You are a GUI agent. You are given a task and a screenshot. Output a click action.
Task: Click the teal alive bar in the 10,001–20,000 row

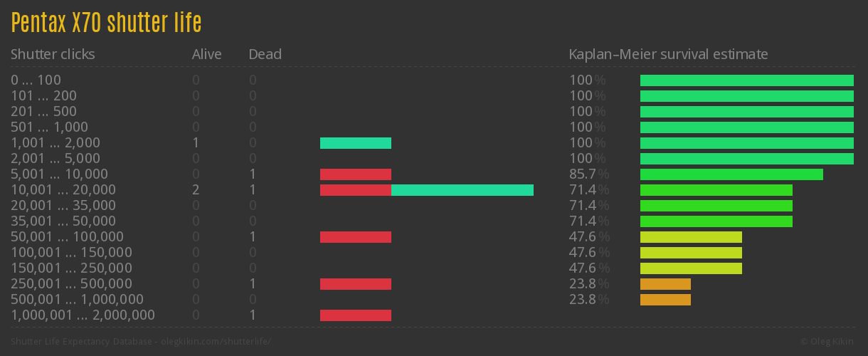pyautogui.click(x=462, y=190)
